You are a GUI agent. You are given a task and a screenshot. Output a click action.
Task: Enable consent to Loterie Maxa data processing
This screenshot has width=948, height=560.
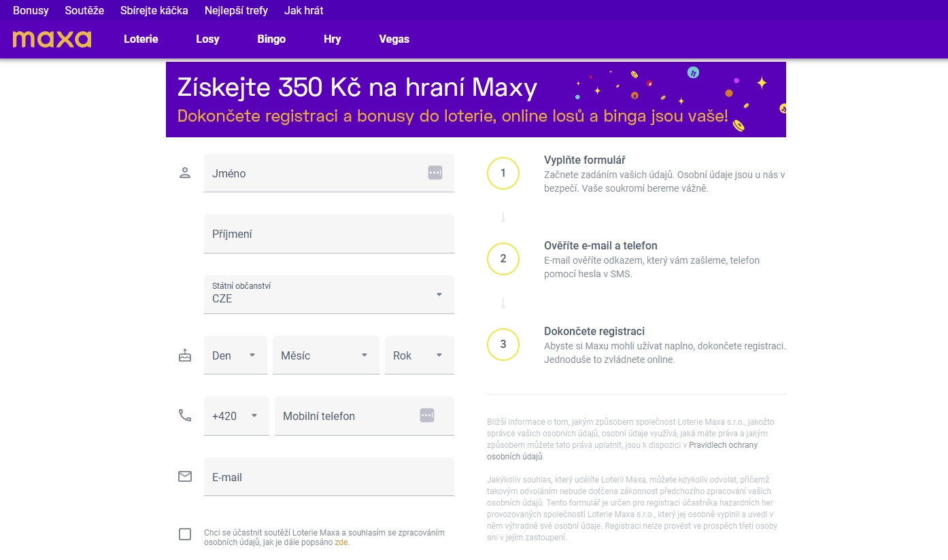(184, 534)
